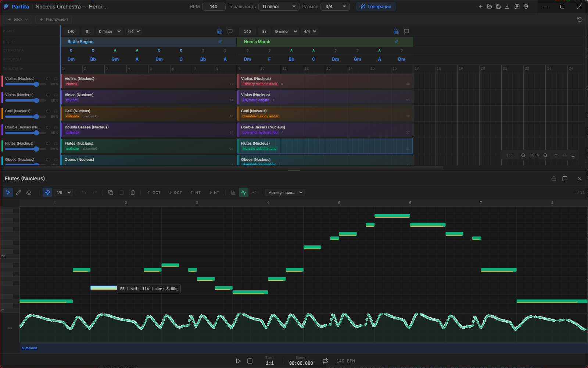Click the loop playback icon
Screen dimensions: 588x368
[325, 361]
